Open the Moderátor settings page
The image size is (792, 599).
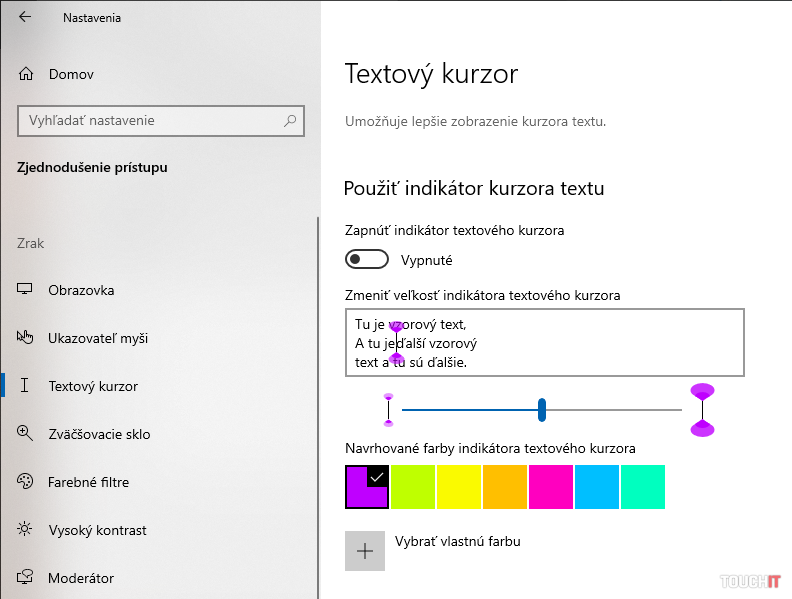(81, 578)
